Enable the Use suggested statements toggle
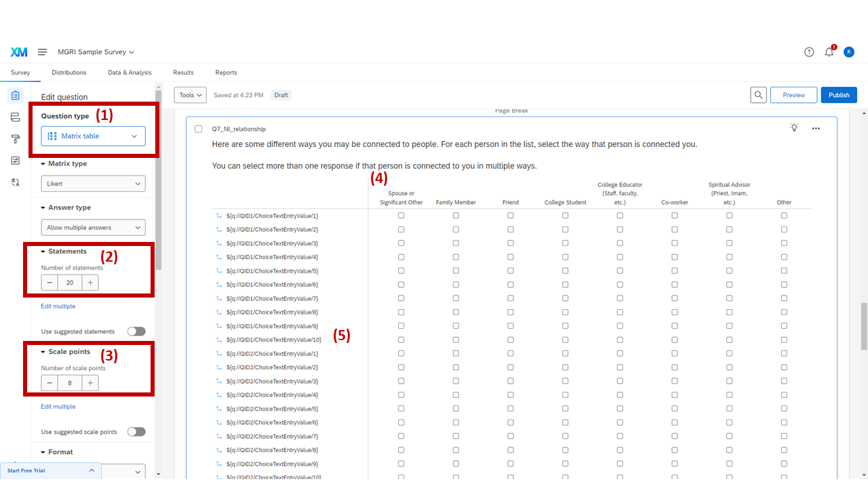The height and width of the screenshot is (488, 868). pyautogui.click(x=136, y=331)
